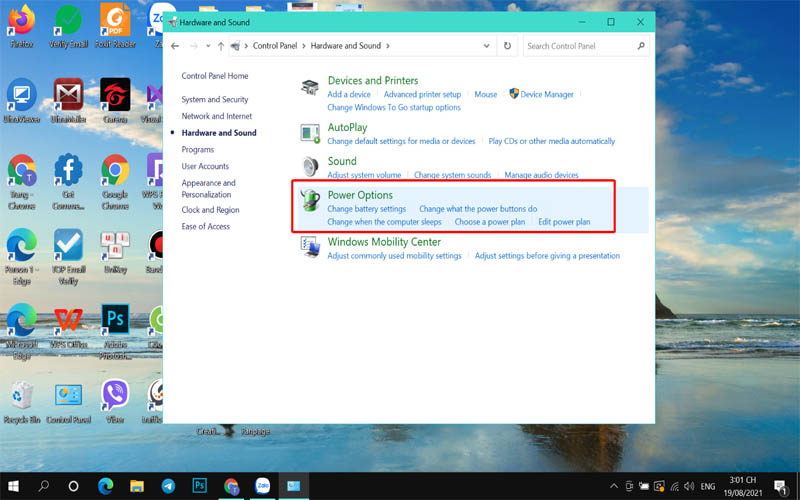The width and height of the screenshot is (800, 500).
Task: Click Advanced printer setup link
Action: tap(422, 94)
